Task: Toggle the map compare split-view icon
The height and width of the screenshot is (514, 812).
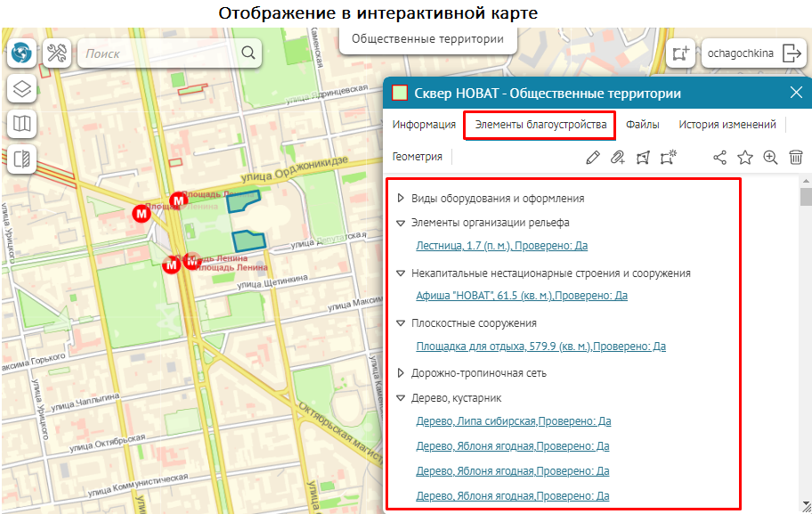Action: point(21,159)
